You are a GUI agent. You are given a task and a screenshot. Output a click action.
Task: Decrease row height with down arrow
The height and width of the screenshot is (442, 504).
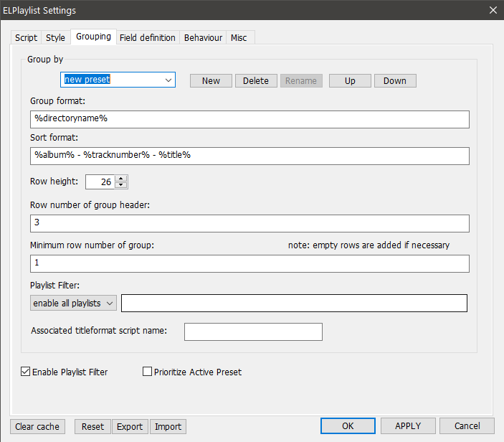(x=120, y=185)
